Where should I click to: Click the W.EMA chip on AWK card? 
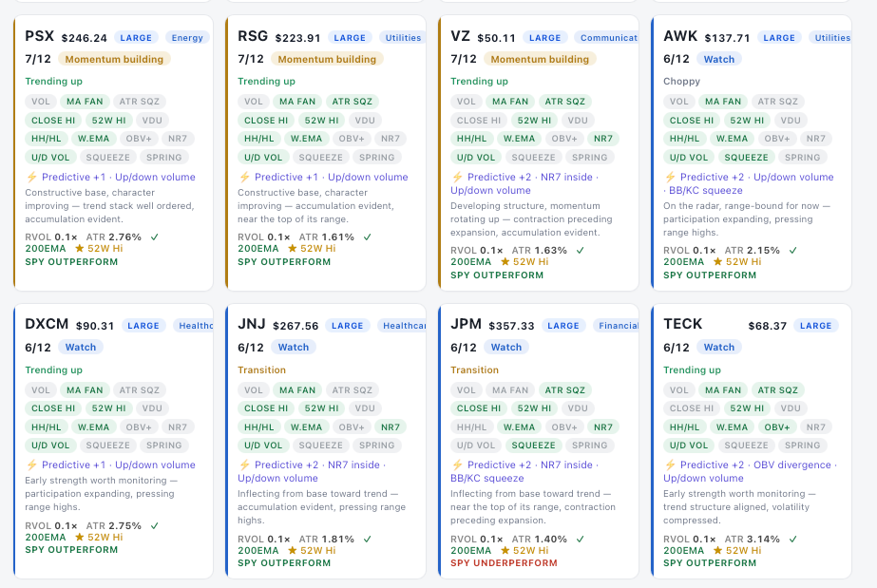[732, 139]
